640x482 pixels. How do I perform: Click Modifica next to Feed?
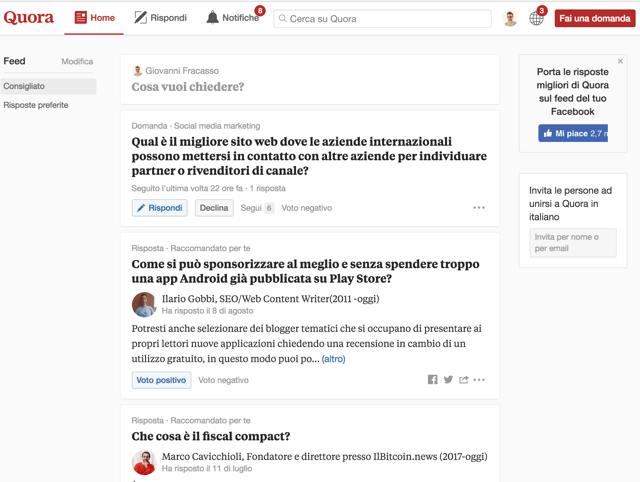pos(77,61)
